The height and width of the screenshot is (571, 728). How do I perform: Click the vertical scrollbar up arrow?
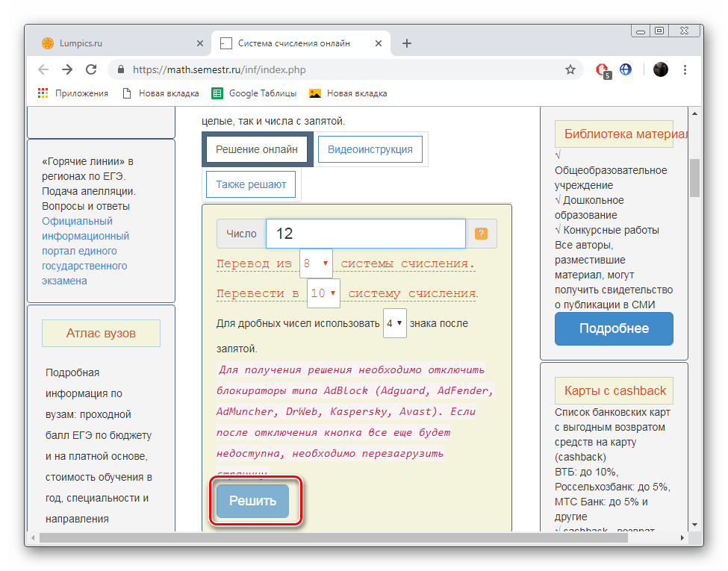tap(694, 113)
